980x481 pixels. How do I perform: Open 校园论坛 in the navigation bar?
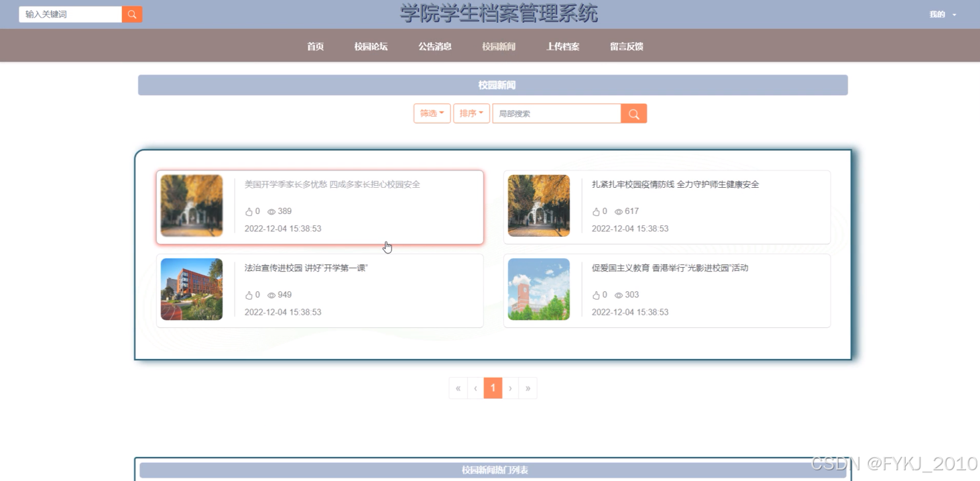[371, 46]
